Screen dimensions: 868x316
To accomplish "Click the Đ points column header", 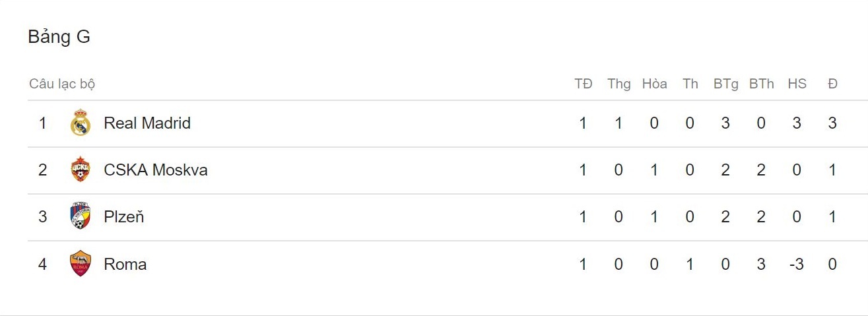I will 832,84.
